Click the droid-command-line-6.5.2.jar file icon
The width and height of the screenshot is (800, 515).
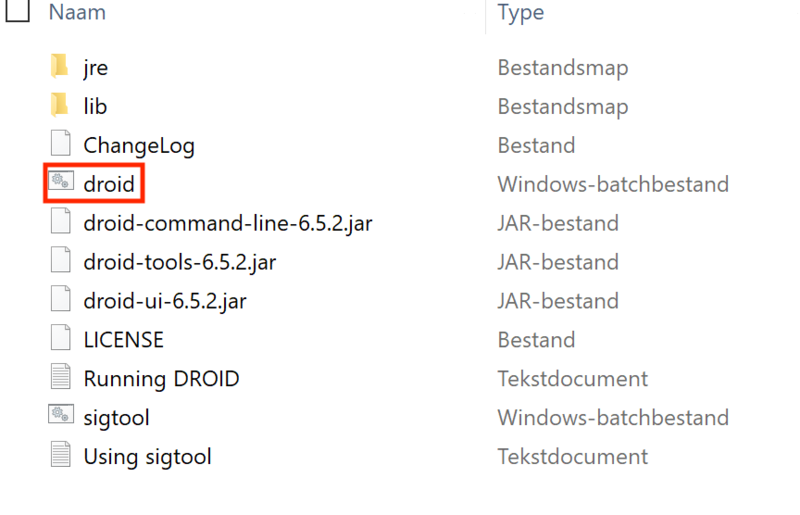[x=60, y=222]
